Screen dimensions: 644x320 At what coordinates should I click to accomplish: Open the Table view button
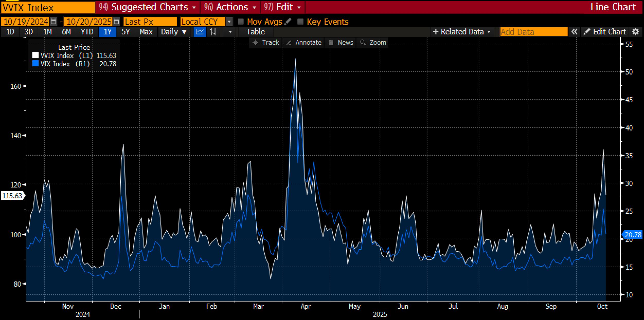255,32
